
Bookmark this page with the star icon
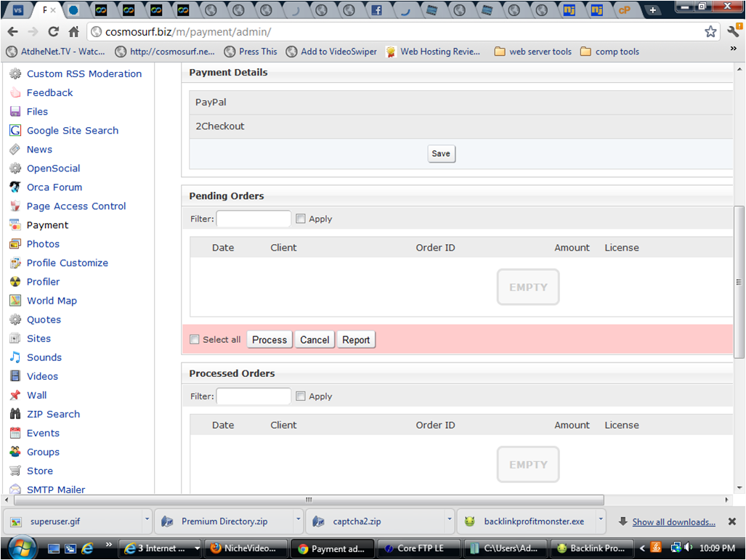point(710,32)
